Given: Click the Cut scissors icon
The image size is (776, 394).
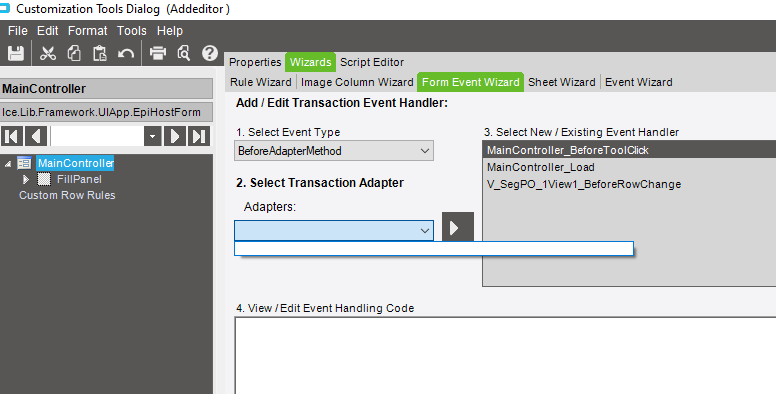Looking at the screenshot, I should point(48,53).
